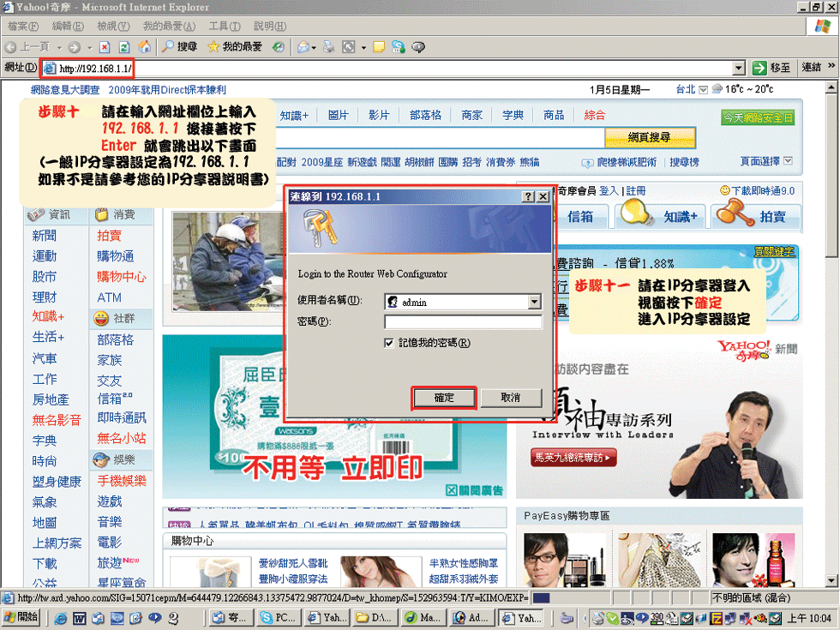Open the 工具(T) Tools menu
Viewport: 840px width, 630px height.
pos(225,26)
